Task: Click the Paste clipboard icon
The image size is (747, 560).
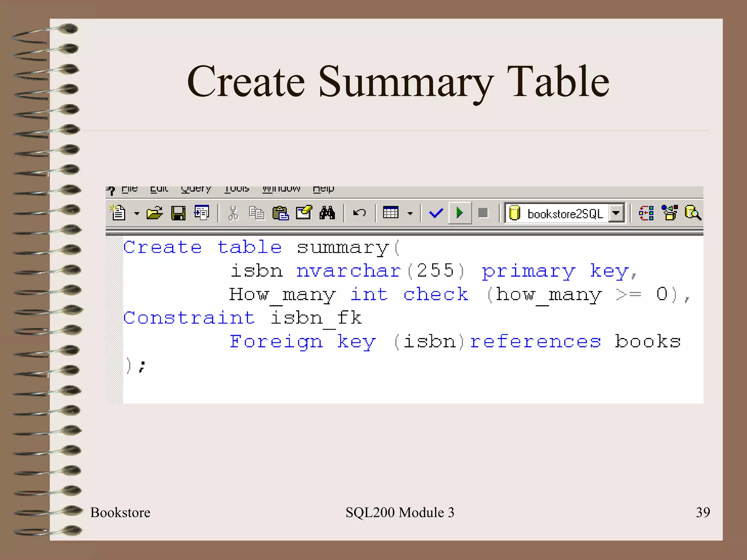Action: click(x=280, y=213)
